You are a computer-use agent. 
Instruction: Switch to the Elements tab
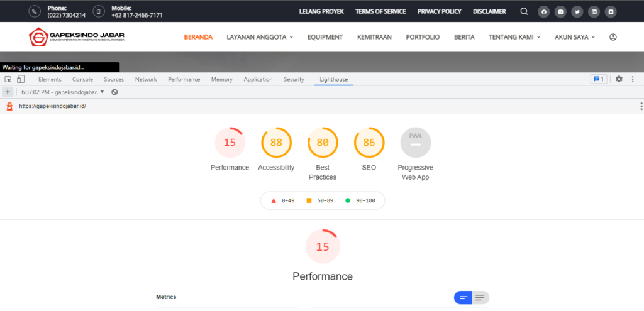50,80
